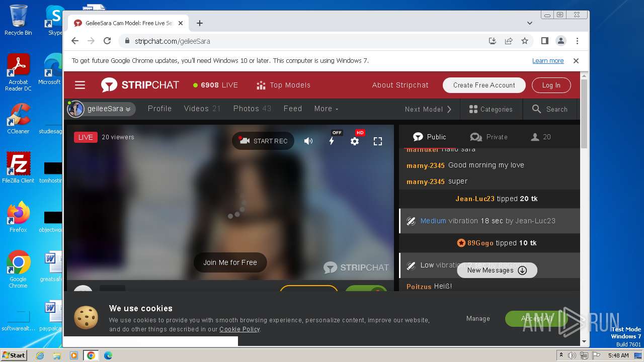Click Medium vibration link

click(433, 221)
